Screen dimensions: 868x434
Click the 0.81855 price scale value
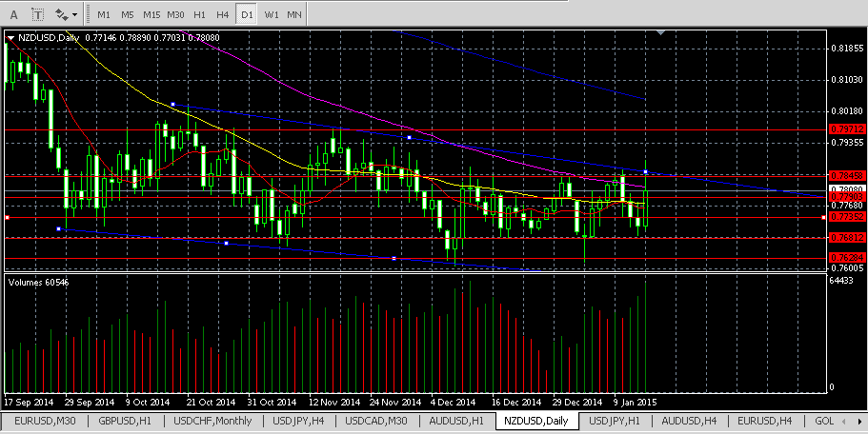847,49
